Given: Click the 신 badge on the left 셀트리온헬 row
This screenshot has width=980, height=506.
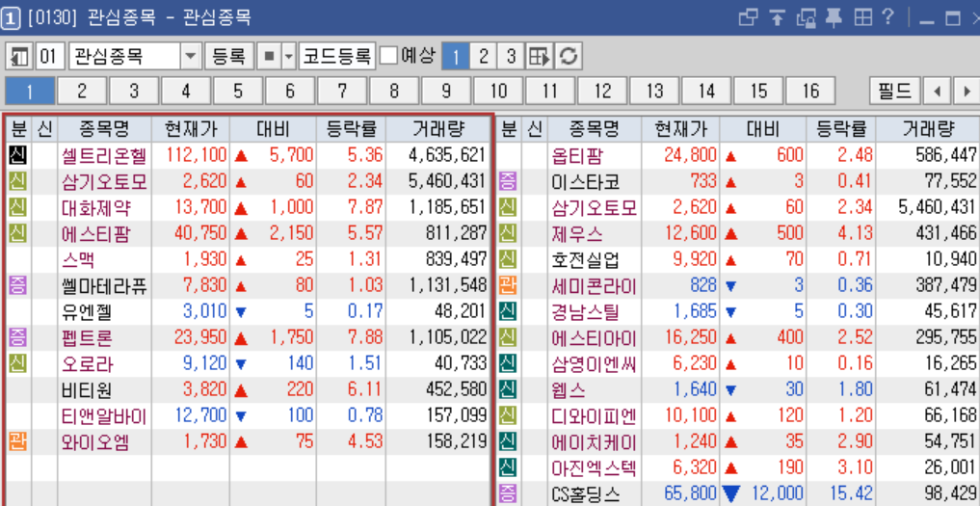Looking at the screenshot, I should pyautogui.click(x=18, y=154).
